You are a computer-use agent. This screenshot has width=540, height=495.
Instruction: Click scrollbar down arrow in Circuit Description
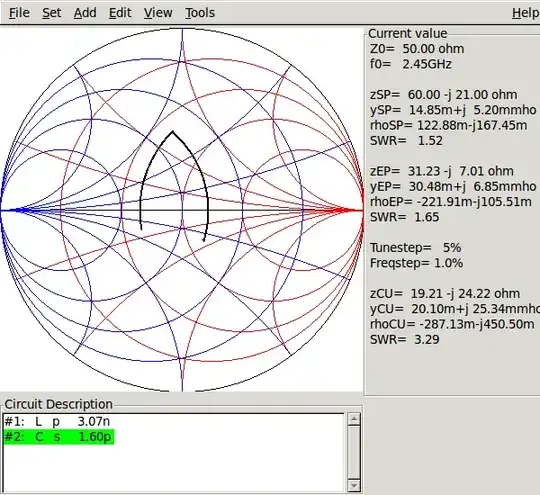click(x=354, y=486)
